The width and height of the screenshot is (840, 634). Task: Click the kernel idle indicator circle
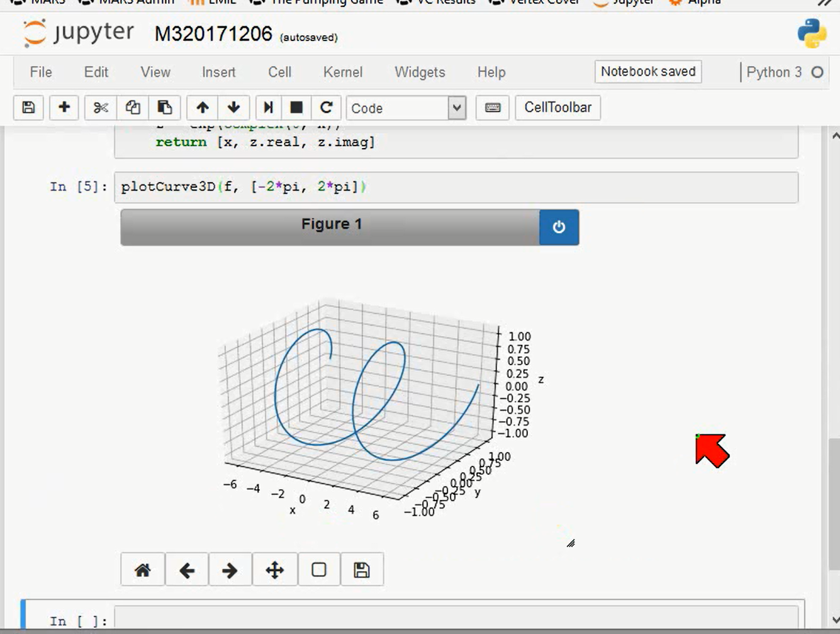pos(817,72)
